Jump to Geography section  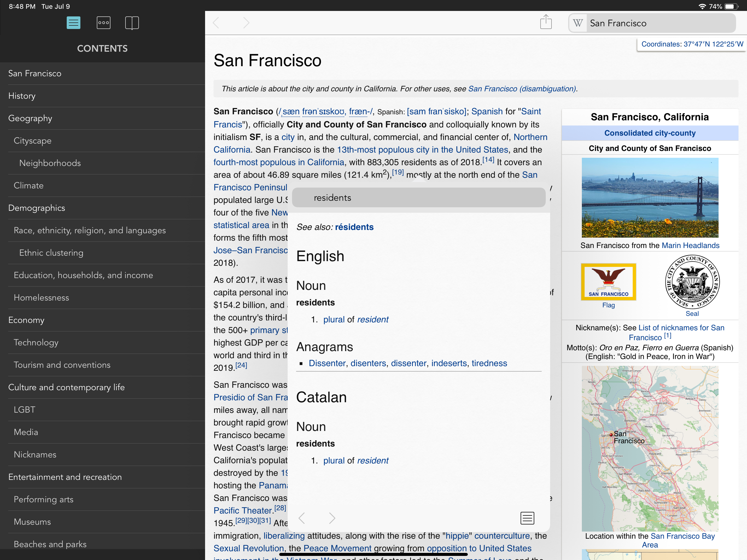(102, 118)
